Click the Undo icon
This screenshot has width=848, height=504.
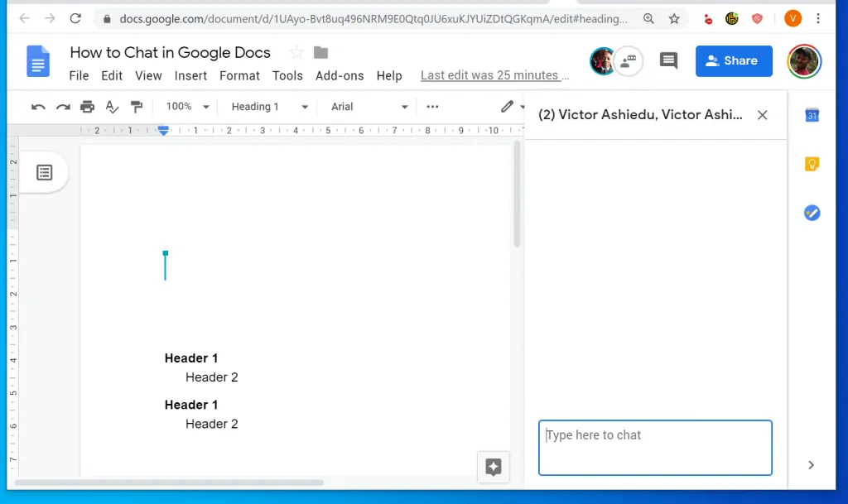[38, 107]
